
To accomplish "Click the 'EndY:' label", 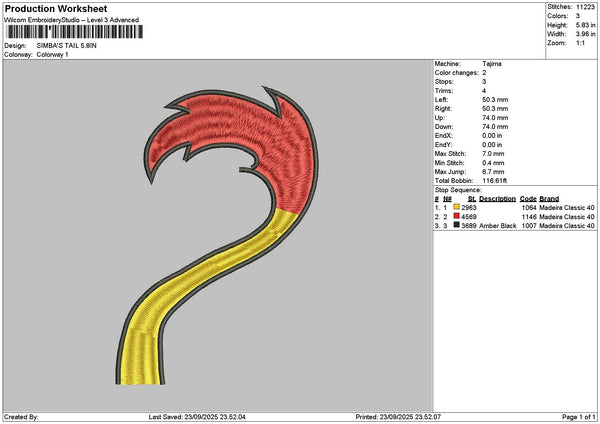I will [x=443, y=145].
